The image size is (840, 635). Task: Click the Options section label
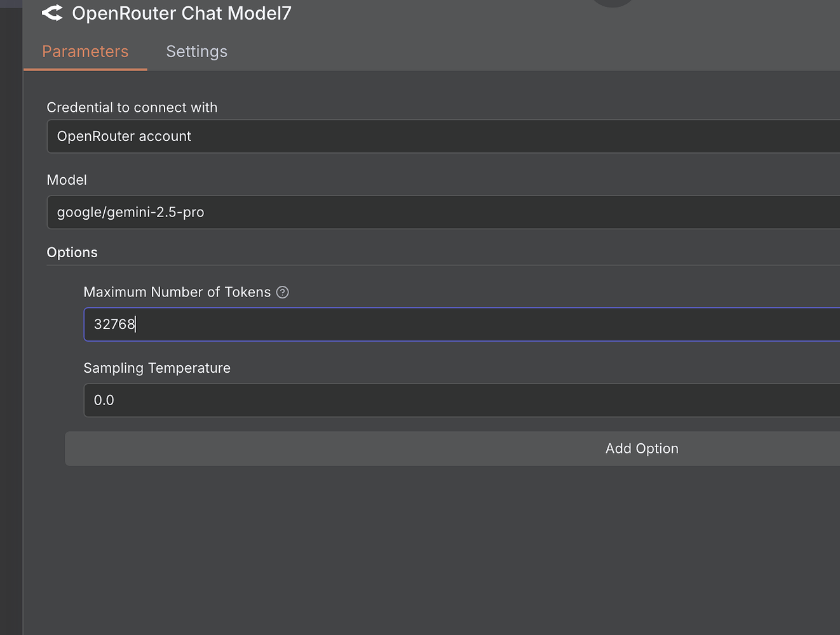[x=72, y=252]
